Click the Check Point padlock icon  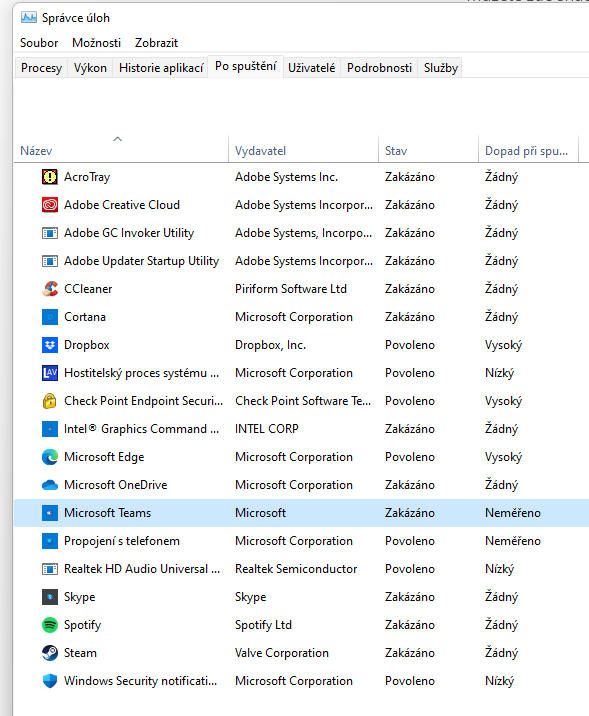50,400
